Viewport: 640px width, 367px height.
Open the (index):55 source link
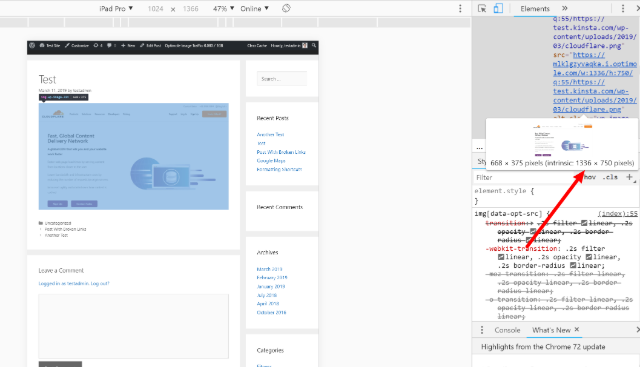click(x=618, y=214)
